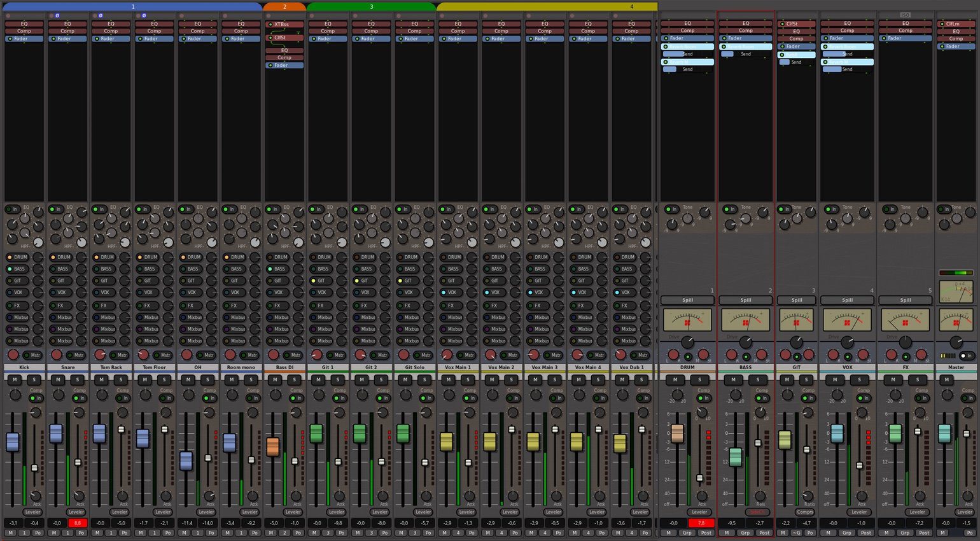Click the Tom Rack red pan knob
This screenshot has width=980, height=541.
click(100, 355)
